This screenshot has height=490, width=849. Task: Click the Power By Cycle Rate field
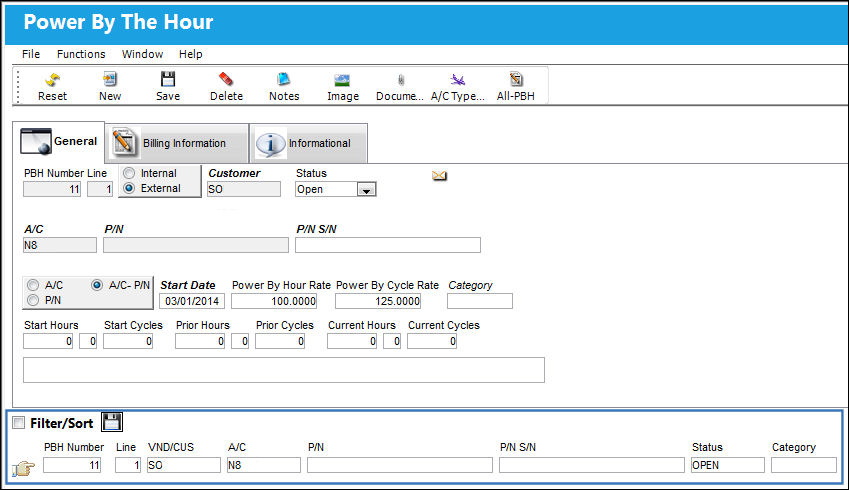[378, 301]
